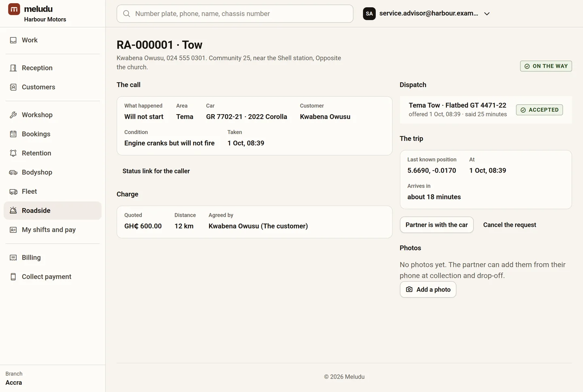This screenshot has width=583, height=392.
Task: Open Bodyshop via its car icon
Action: [x=13, y=173]
